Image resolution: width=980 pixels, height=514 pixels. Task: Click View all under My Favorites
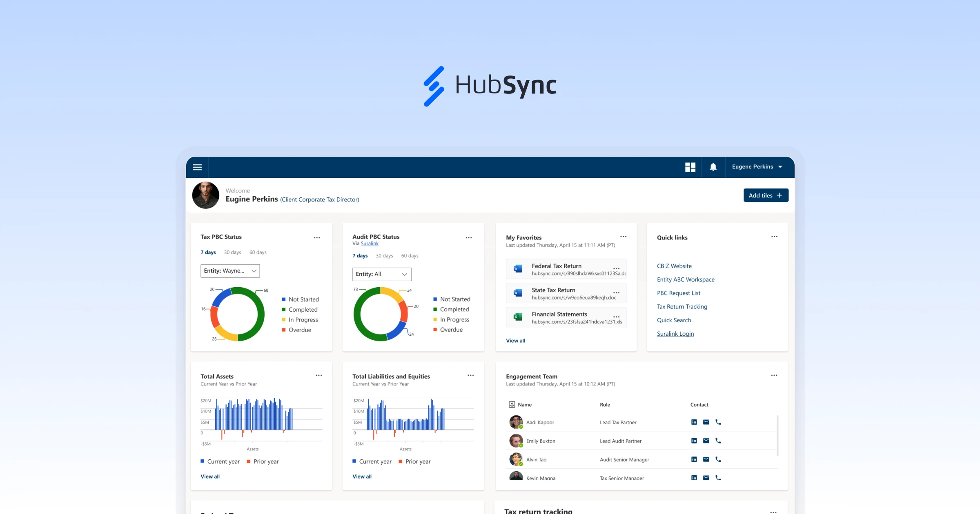[x=515, y=340]
